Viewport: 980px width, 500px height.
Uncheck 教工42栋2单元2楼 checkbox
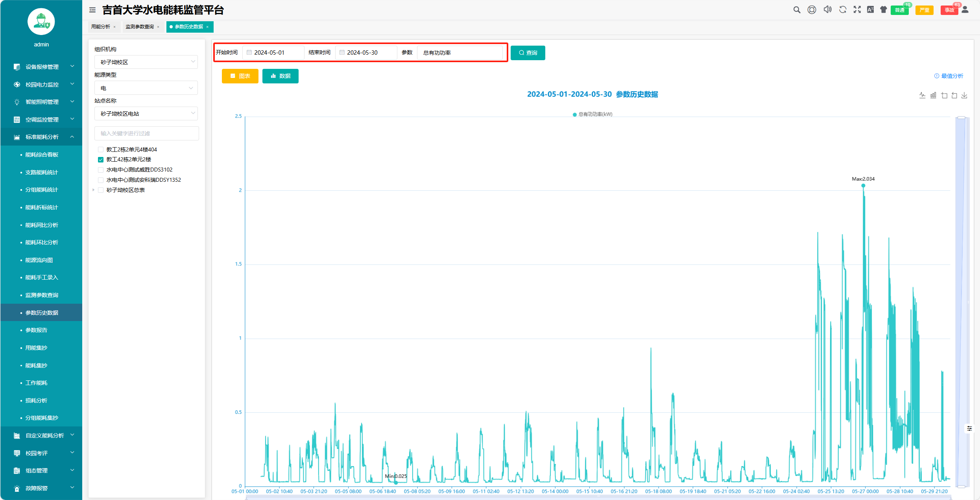coord(101,160)
